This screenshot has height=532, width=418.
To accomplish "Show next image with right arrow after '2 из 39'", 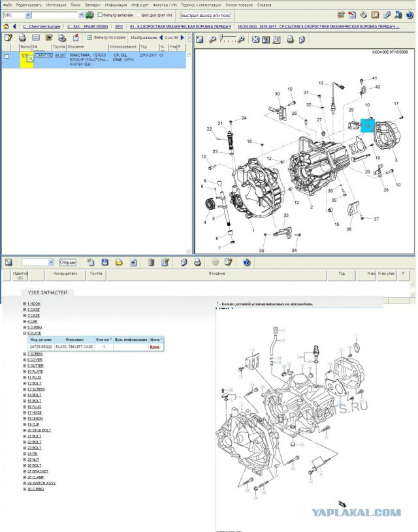I will click(182, 38).
